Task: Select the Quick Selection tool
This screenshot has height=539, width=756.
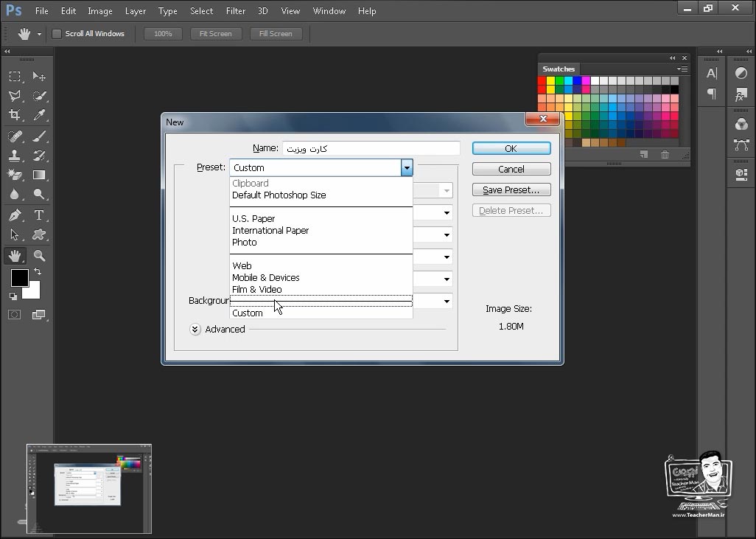Action: click(39, 96)
